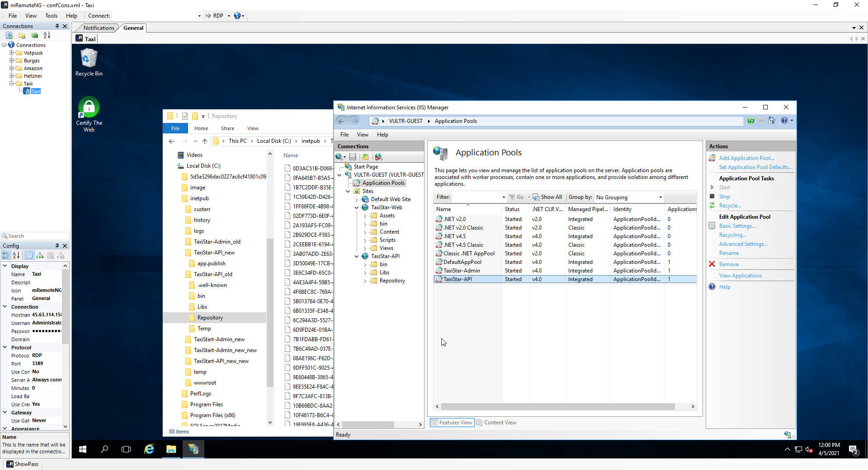The height and width of the screenshot is (470, 868).
Task: Click the Search field in Connections panel
Action: 35,236
